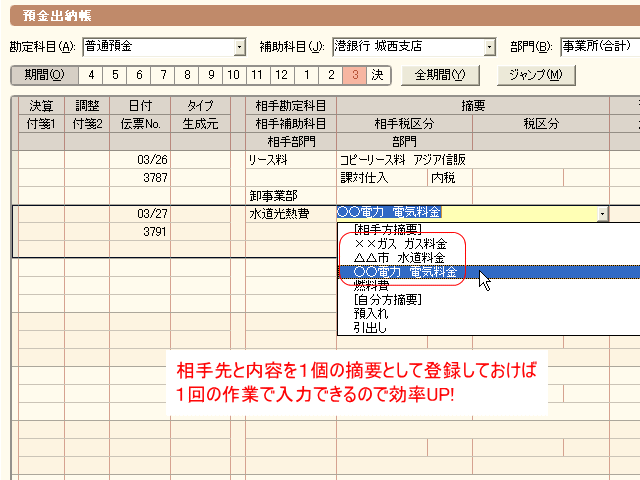Click the 伝票No. column header
Screen dimensions: 640x480
click(x=140, y=124)
